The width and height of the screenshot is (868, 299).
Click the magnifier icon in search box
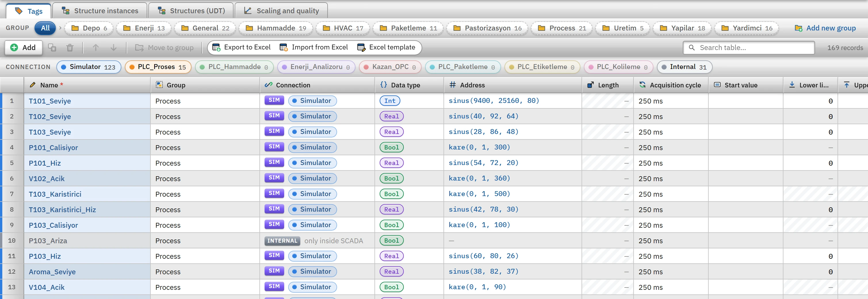click(692, 47)
